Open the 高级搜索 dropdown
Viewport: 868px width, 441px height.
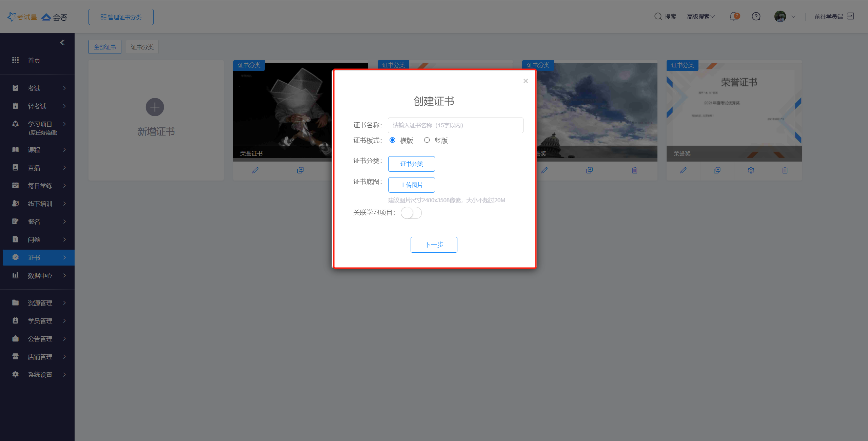point(701,17)
